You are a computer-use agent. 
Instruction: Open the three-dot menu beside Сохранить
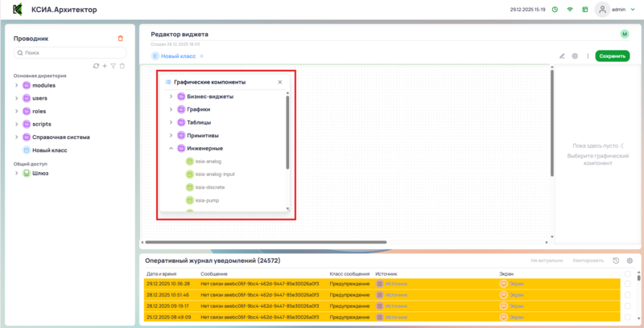click(x=588, y=56)
